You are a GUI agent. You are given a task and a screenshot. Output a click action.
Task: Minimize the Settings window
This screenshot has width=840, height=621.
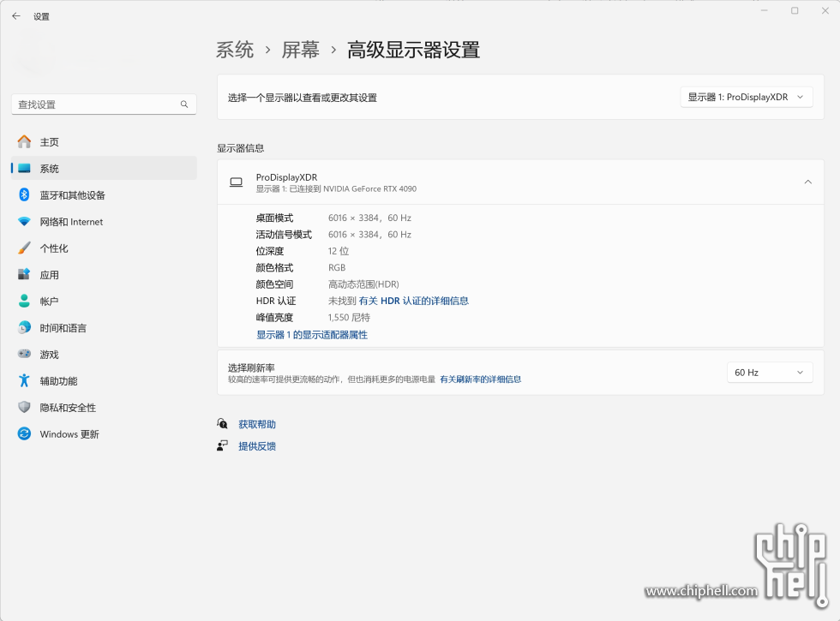[x=765, y=10]
